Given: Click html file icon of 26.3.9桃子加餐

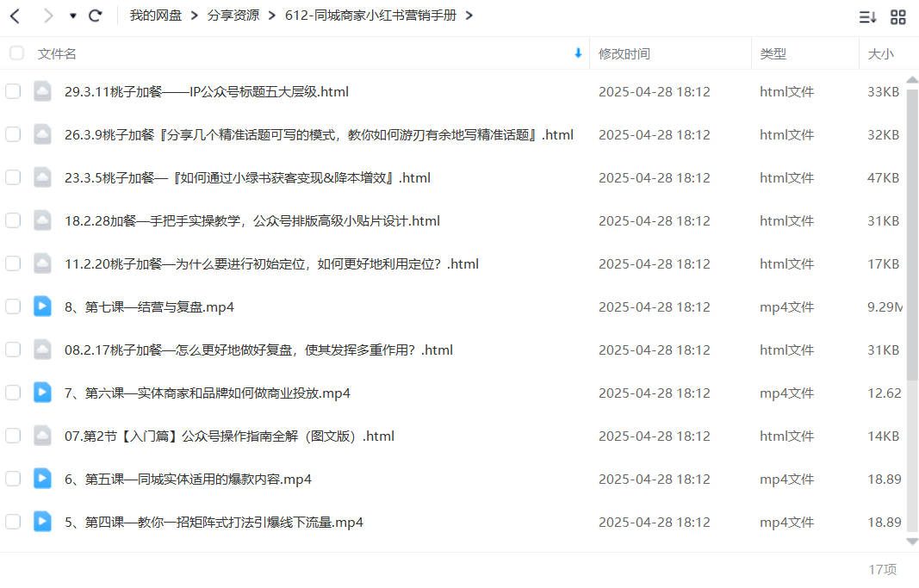Looking at the screenshot, I should pos(42,134).
